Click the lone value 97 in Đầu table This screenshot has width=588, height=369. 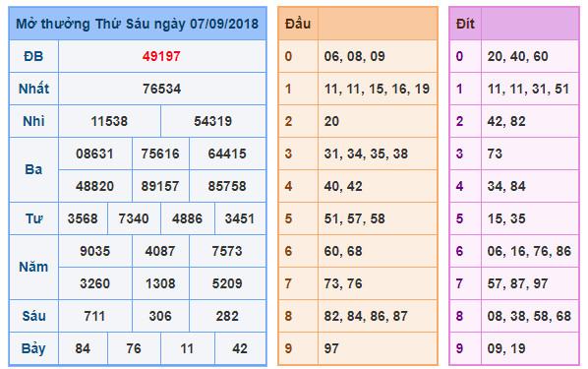pos(331,348)
